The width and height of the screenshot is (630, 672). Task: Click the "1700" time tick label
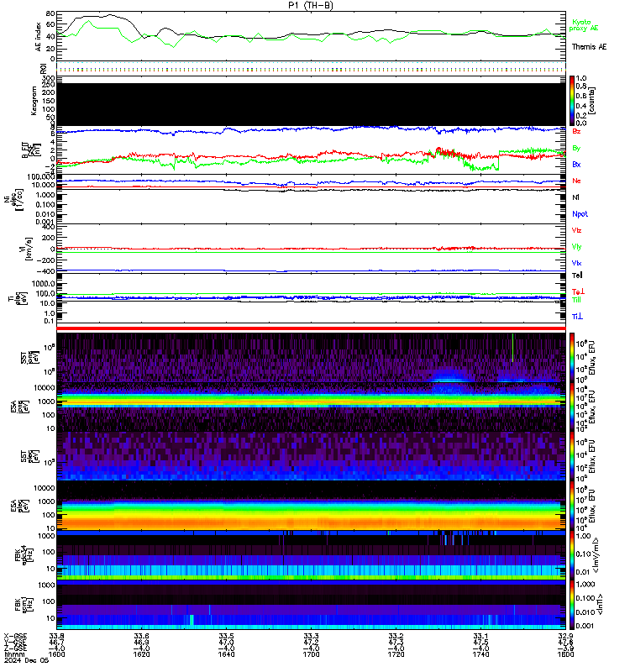point(311,654)
